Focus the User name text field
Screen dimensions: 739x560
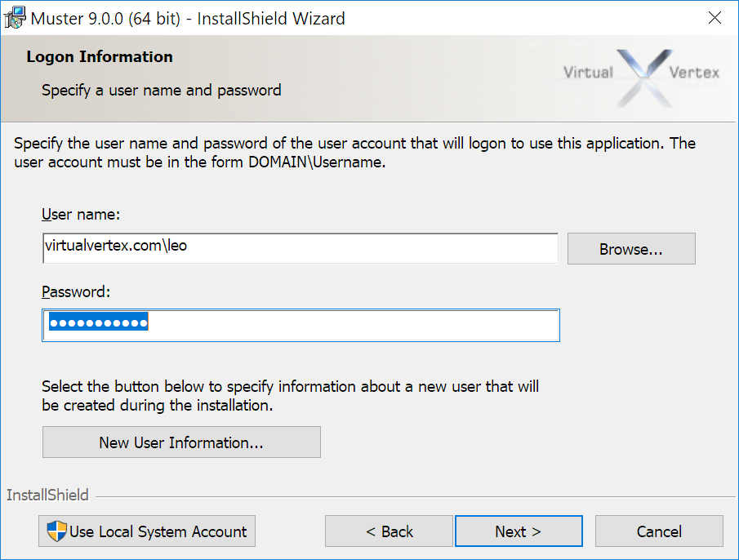click(x=300, y=248)
